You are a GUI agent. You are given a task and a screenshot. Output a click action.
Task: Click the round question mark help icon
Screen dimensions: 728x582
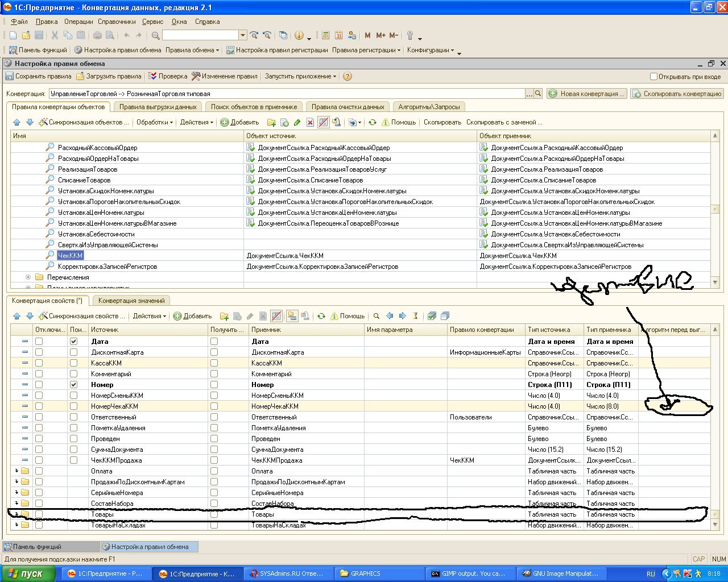tap(347, 76)
